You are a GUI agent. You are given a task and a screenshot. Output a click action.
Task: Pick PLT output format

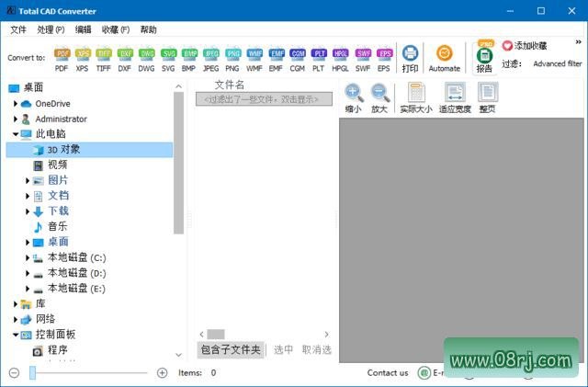(x=319, y=60)
